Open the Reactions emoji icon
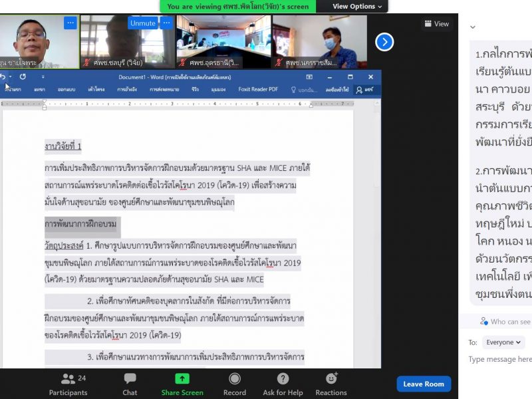The height and width of the screenshot is (399, 532). (x=331, y=378)
